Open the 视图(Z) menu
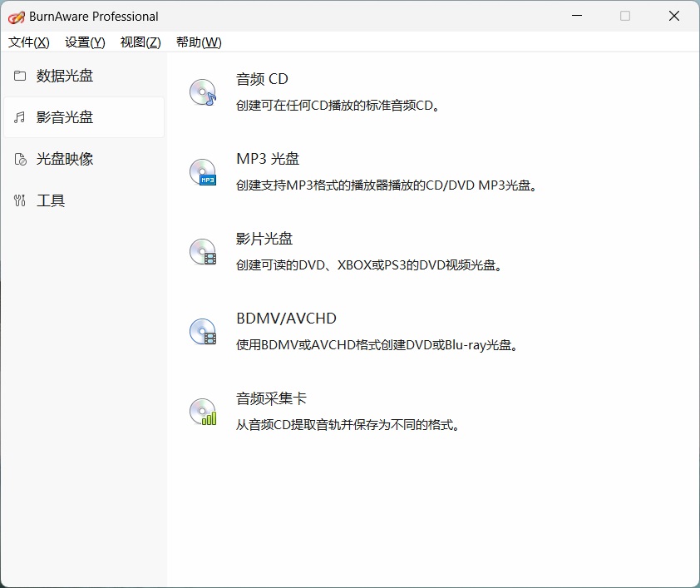Image resolution: width=700 pixels, height=588 pixels. [x=140, y=42]
